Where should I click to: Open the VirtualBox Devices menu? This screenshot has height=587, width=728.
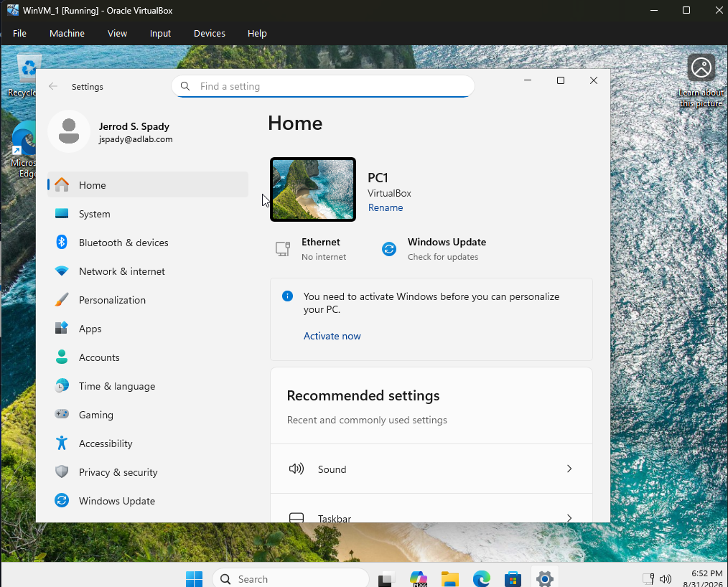[210, 34]
